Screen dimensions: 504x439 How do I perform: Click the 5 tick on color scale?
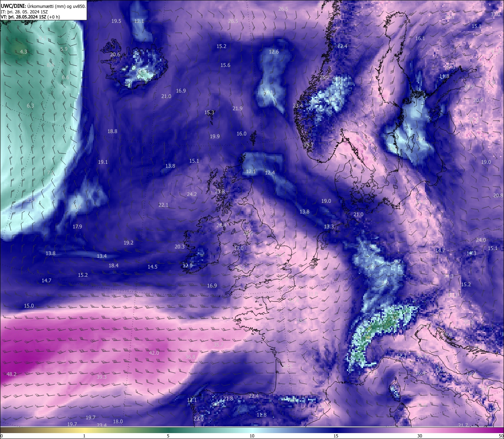[x=168, y=436]
